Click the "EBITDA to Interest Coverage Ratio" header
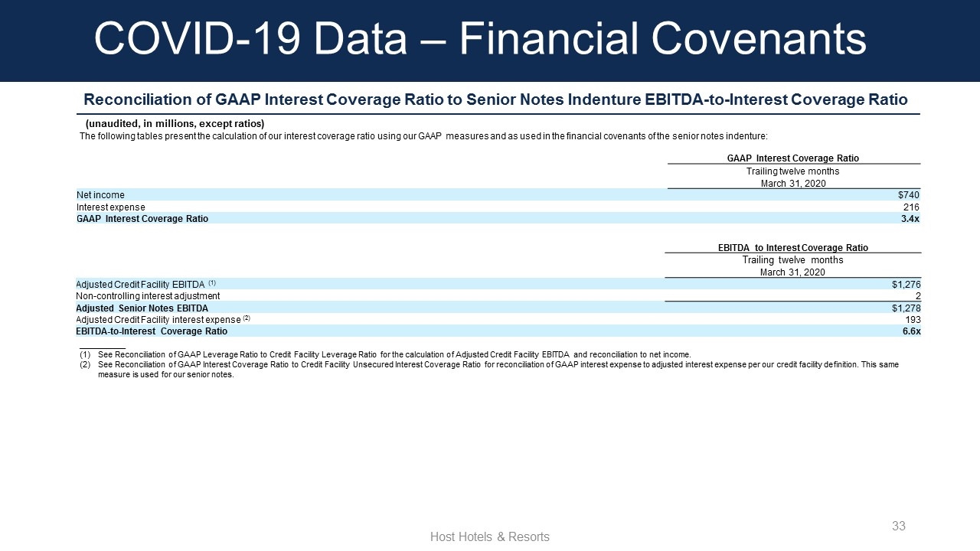Image resolution: width=980 pixels, height=551 pixels. 792,248
